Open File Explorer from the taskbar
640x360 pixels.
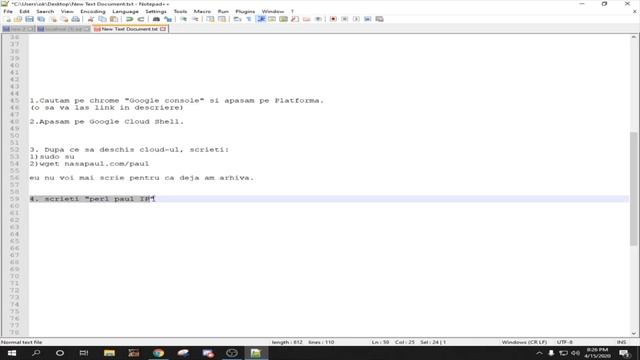point(109,353)
